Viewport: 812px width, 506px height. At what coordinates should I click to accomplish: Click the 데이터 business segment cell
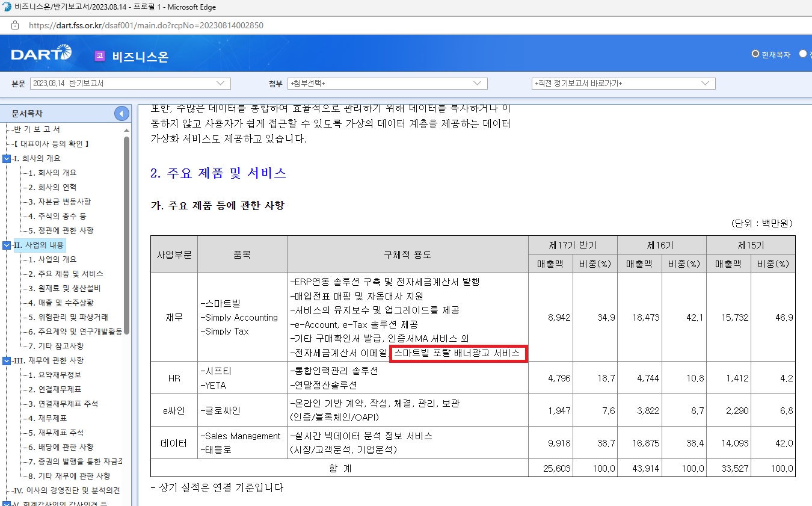[x=174, y=442]
